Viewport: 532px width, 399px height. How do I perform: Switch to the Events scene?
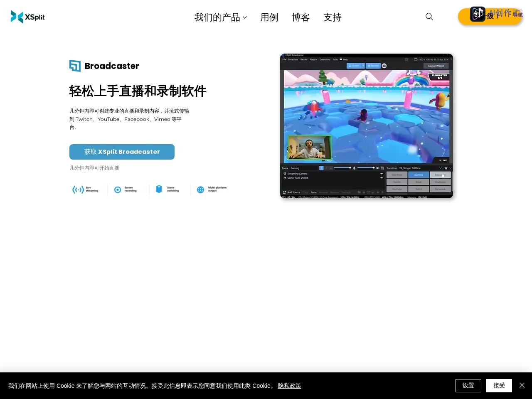(x=397, y=182)
